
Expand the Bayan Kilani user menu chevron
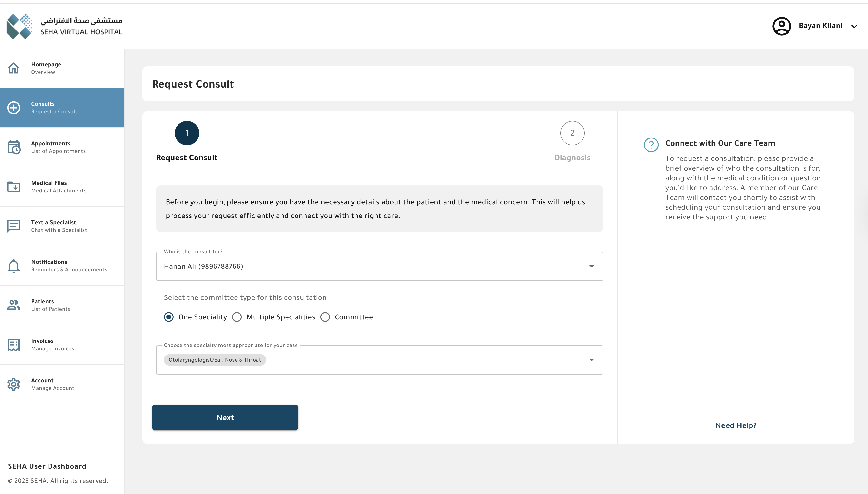[x=854, y=26]
